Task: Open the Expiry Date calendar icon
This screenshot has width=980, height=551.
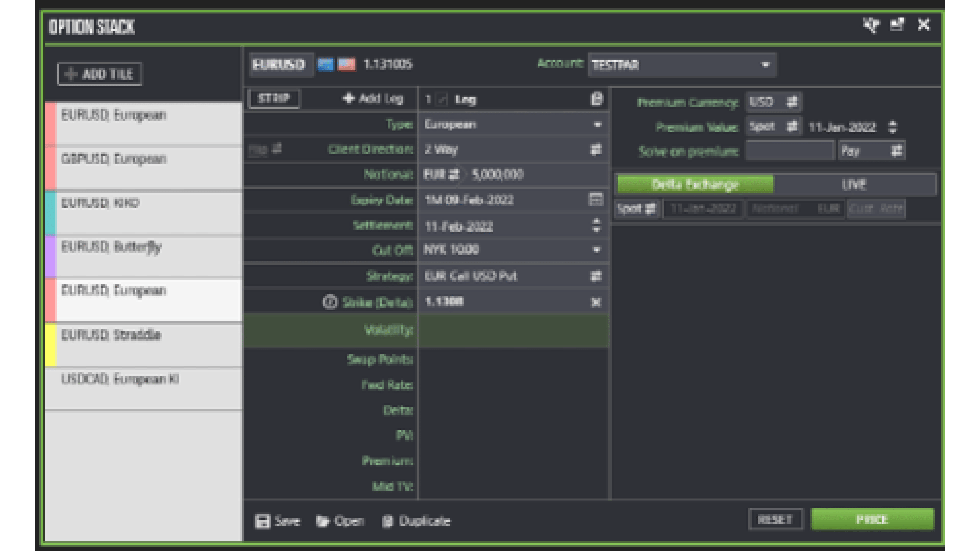Action: coord(596,199)
